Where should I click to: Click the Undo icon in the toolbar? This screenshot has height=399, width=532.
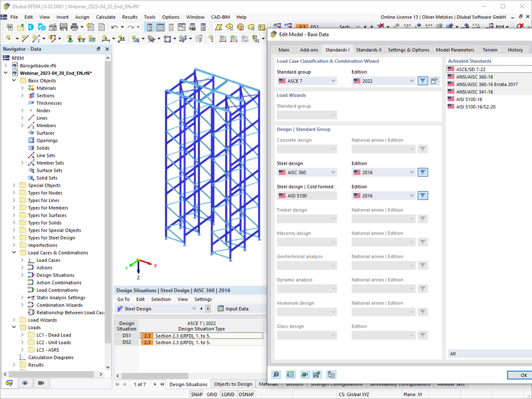point(114,28)
